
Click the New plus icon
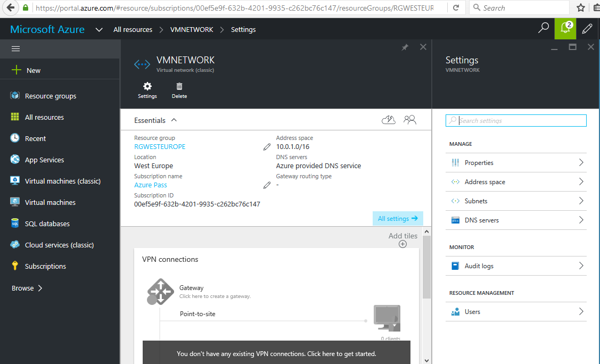coord(16,70)
